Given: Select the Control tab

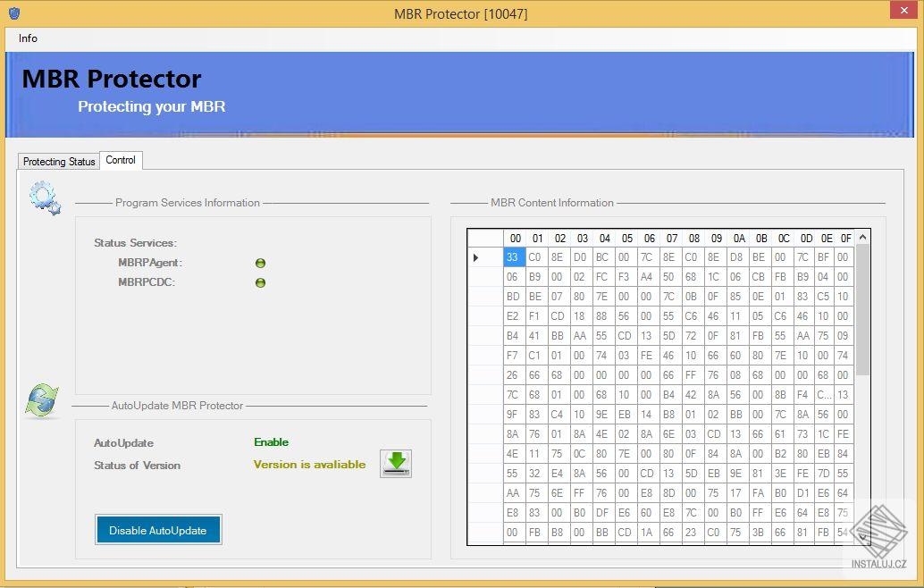Looking at the screenshot, I should pyautogui.click(x=121, y=160).
